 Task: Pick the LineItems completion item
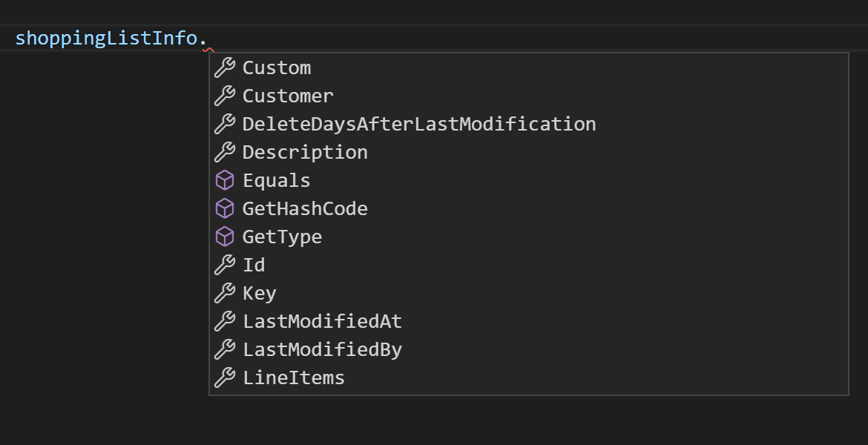[293, 378]
